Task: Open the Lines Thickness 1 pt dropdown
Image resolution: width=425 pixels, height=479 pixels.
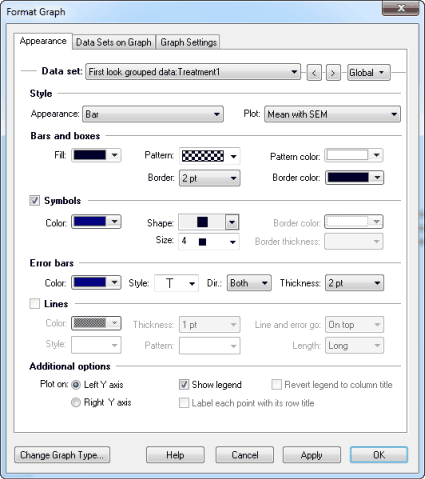Action: [x=209, y=325]
